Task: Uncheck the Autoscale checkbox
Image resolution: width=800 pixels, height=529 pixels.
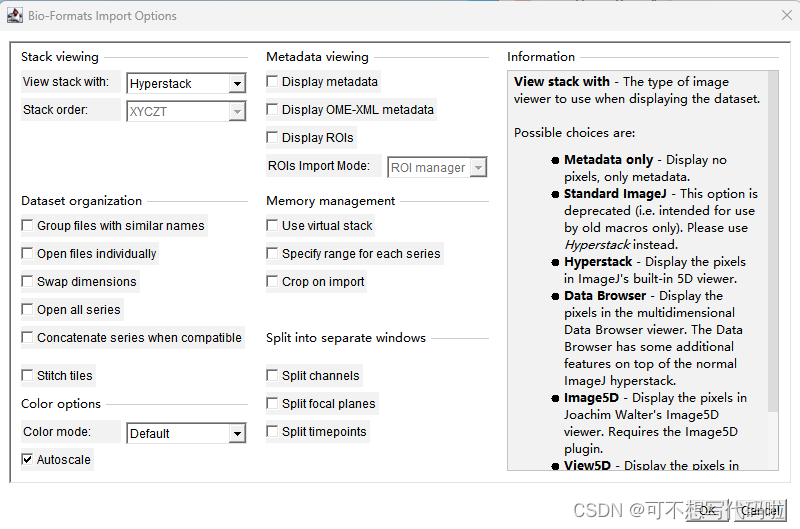Action: [x=27, y=459]
